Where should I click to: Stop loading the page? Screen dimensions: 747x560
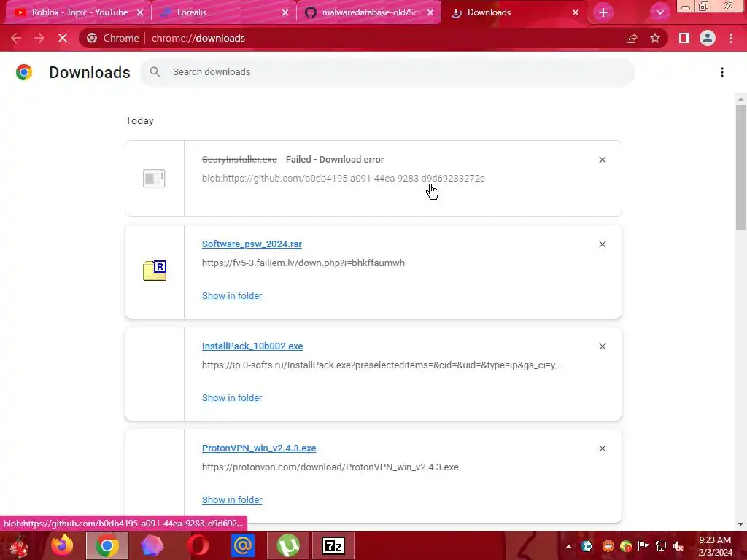pos(63,38)
